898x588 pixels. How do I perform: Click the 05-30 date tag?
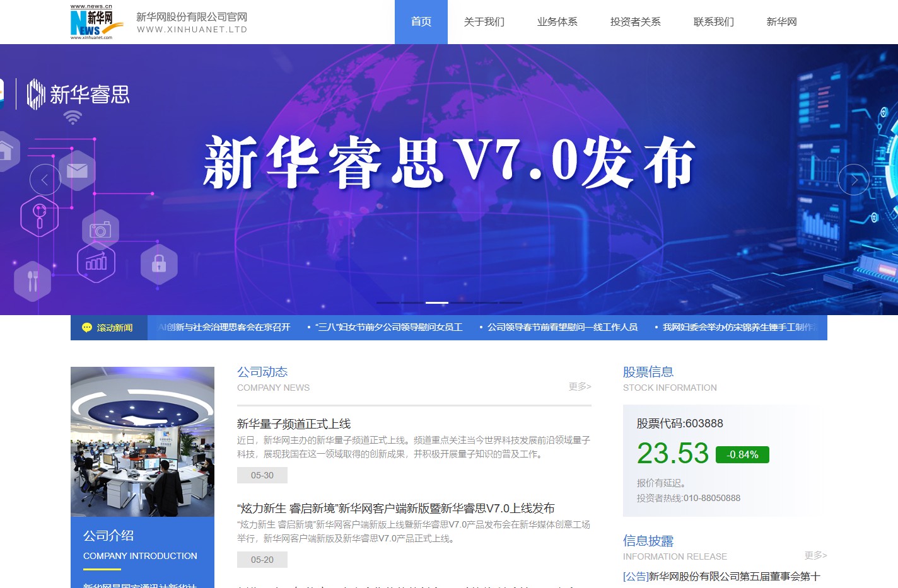pos(262,475)
